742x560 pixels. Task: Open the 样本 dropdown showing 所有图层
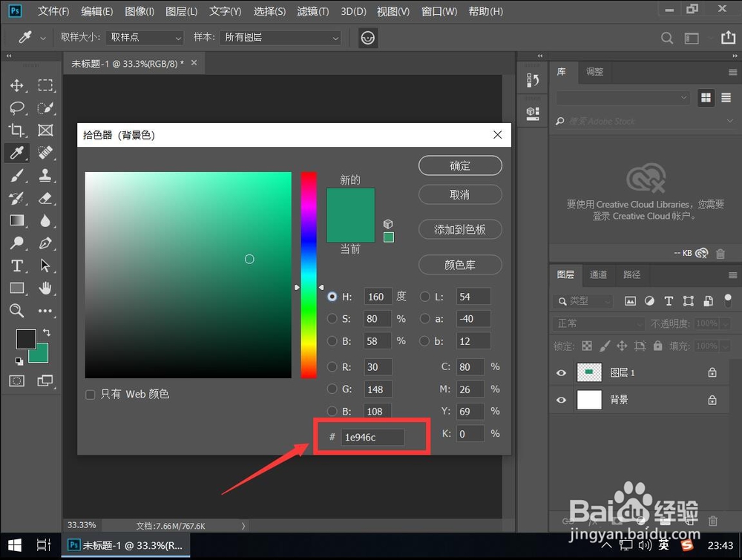[x=280, y=37]
